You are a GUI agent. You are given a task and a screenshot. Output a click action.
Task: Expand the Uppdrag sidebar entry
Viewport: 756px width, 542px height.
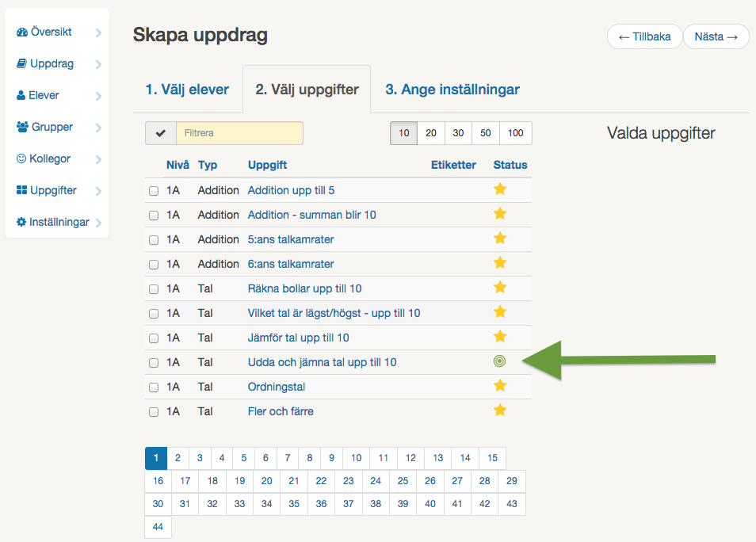tap(98, 64)
